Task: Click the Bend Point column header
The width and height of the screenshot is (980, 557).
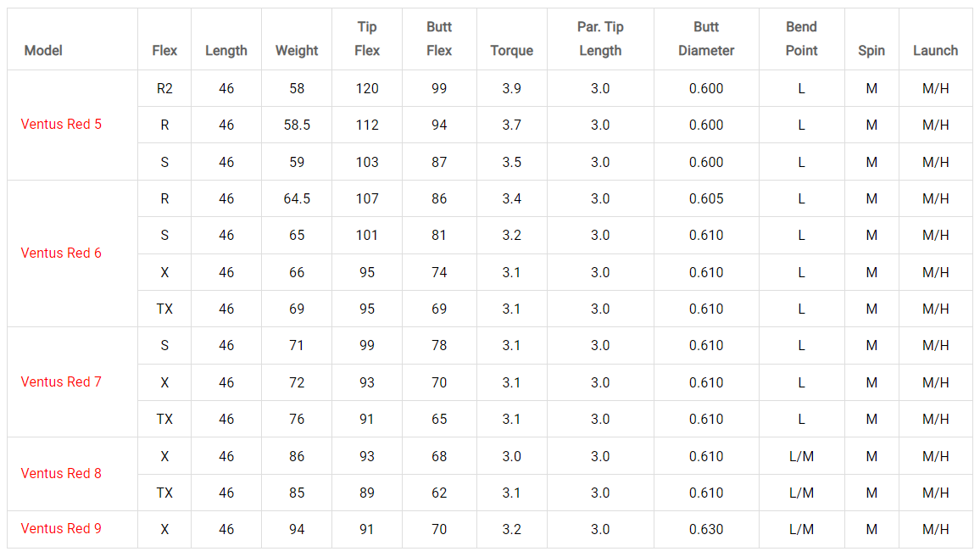Action: (x=801, y=39)
